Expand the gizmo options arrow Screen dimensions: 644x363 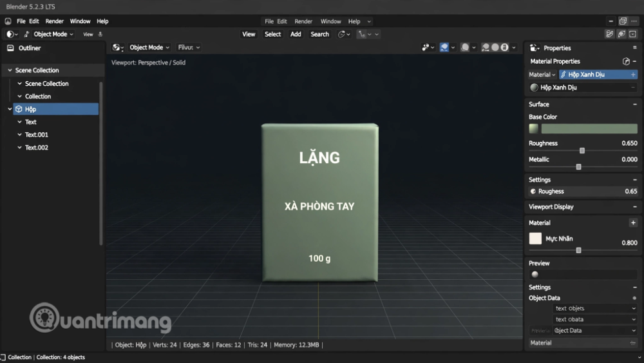coord(453,48)
